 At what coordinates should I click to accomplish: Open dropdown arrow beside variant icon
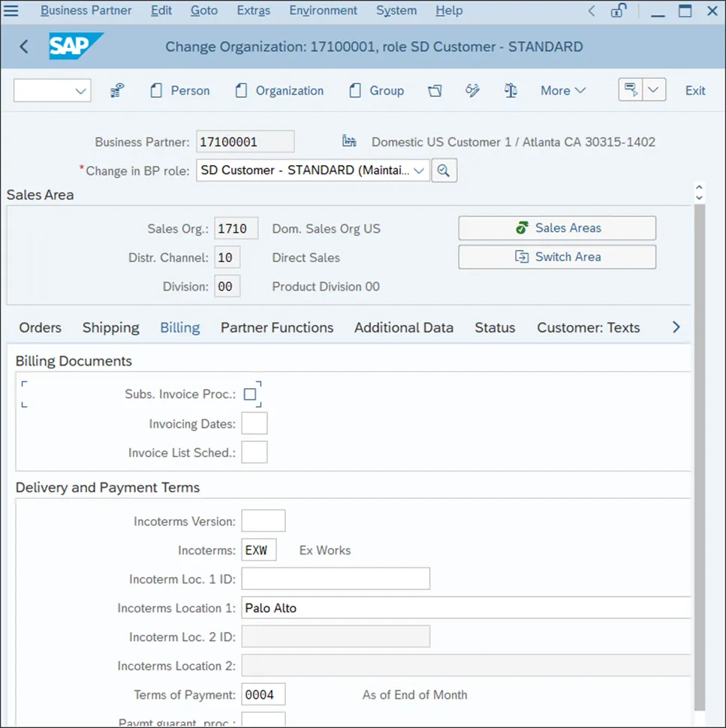(654, 89)
